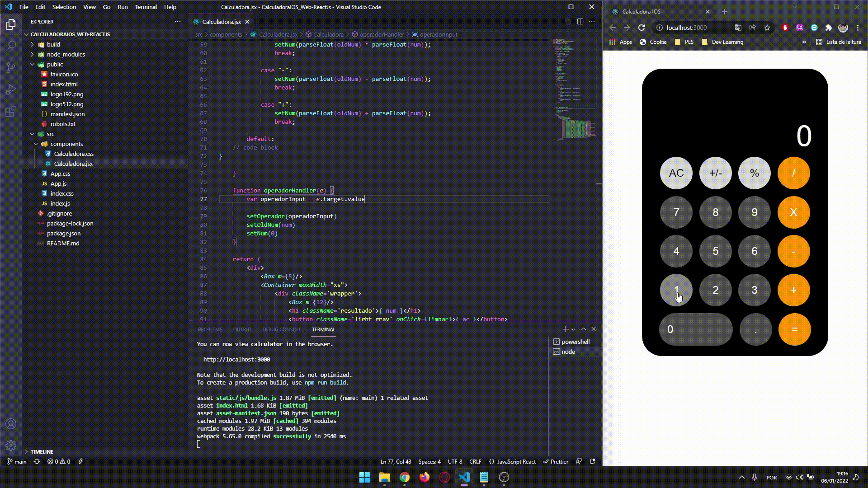Click the number 7 calculator button
Viewport: 868px width, 488px height.
676,212
